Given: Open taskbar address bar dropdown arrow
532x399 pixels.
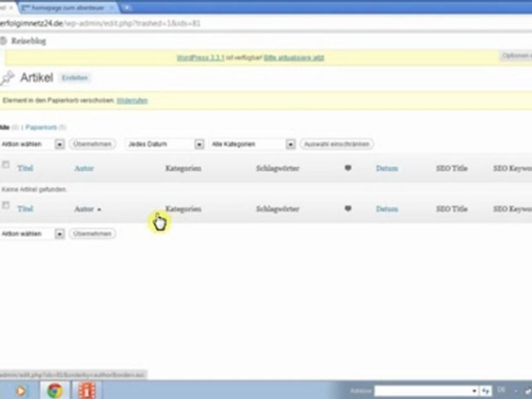Looking at the screenshot, I should click(474, 391).
